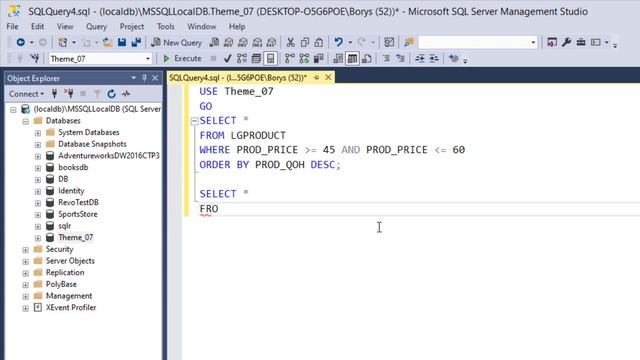Image resolution: width=640 pixels, height=360 pixels.
Task: Open the Query menu
Action: [96, 27]
